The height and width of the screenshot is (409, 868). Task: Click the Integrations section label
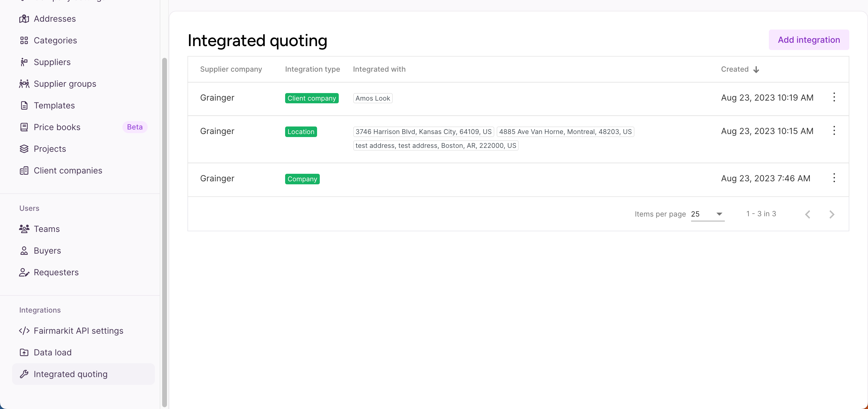pos(40,310)
